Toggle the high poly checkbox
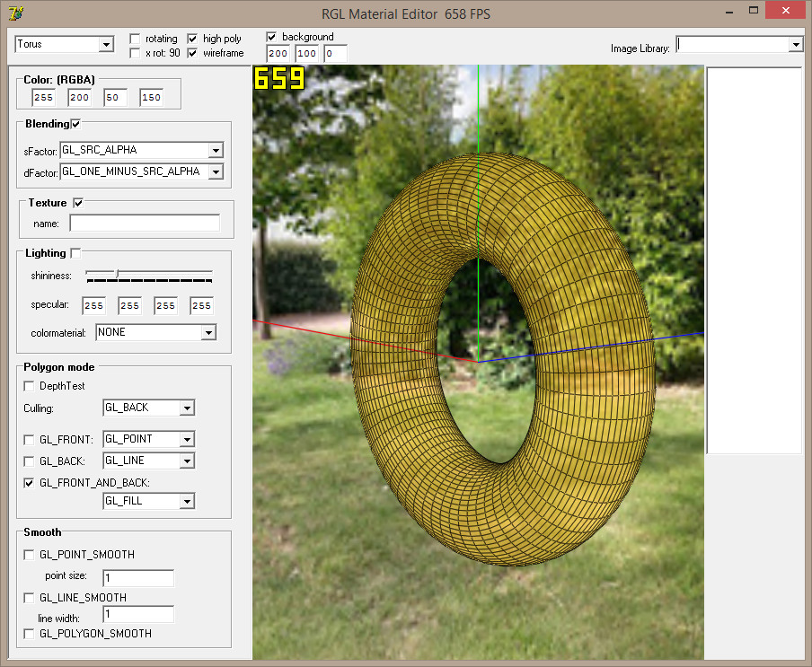The height and width of the screenshot is (667, 812). (x=193, y=39)
